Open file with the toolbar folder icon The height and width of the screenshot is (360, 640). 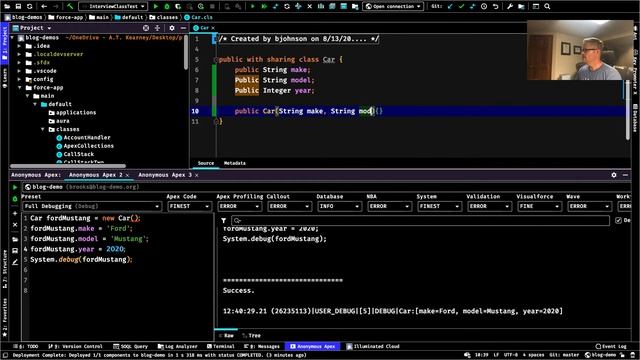point(7,7)
